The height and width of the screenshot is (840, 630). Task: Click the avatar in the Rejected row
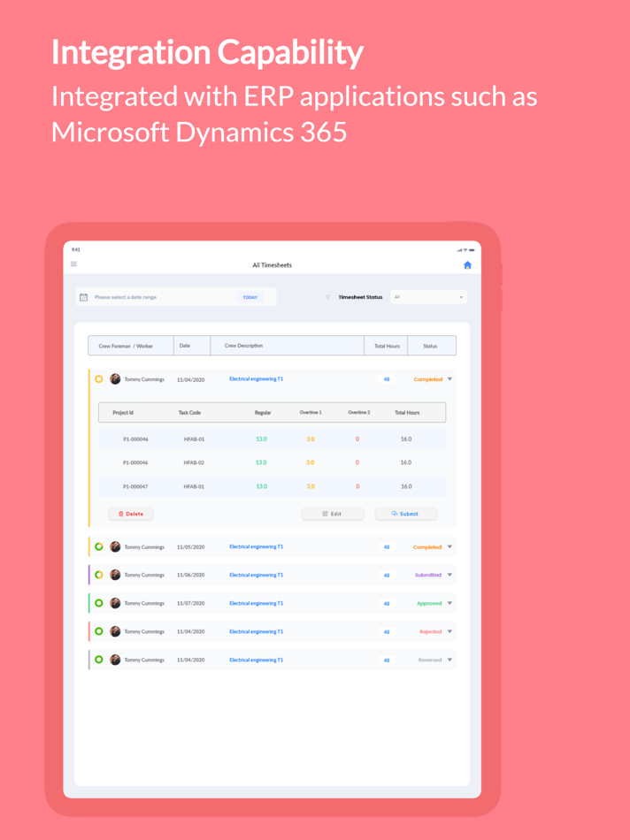point(115,631)
